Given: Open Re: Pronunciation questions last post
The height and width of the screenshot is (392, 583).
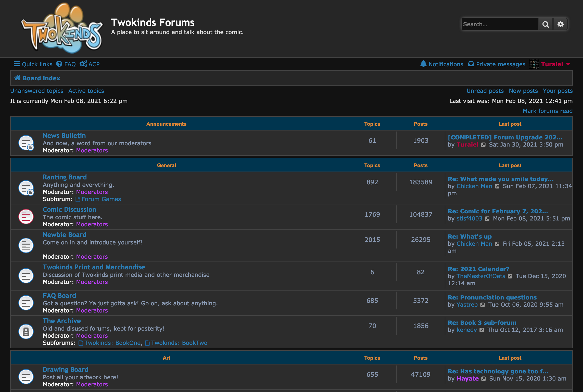Looking at the screenshot, I should [492, 297].
